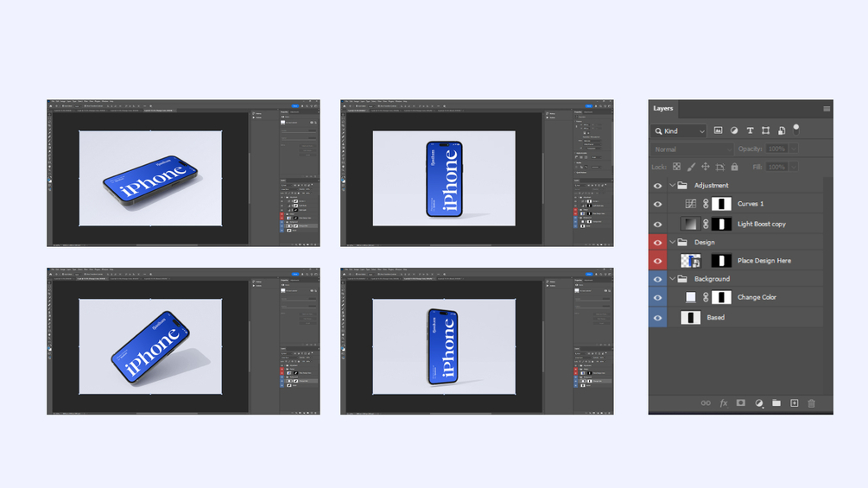
Task: Create a new group folder
Action: (x=776, y=403)
